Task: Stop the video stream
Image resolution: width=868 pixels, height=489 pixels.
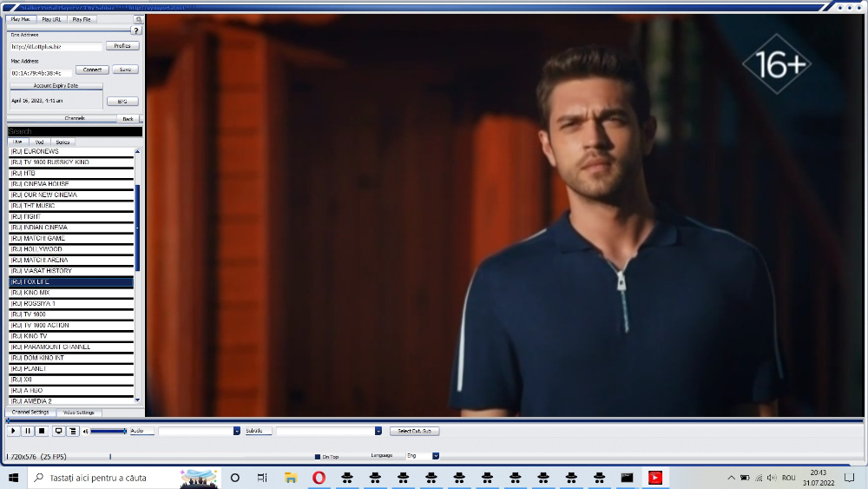Action: [x=42, y=431]
